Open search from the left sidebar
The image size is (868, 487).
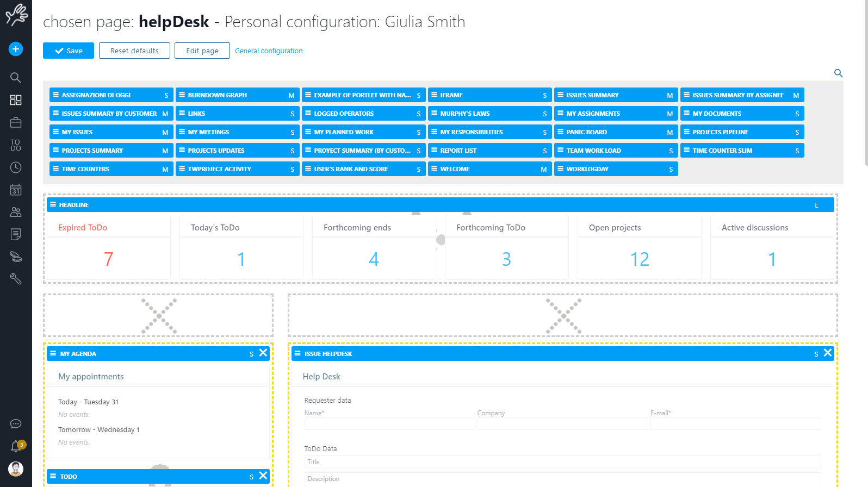pyautogui.click(x=16, y=78)
